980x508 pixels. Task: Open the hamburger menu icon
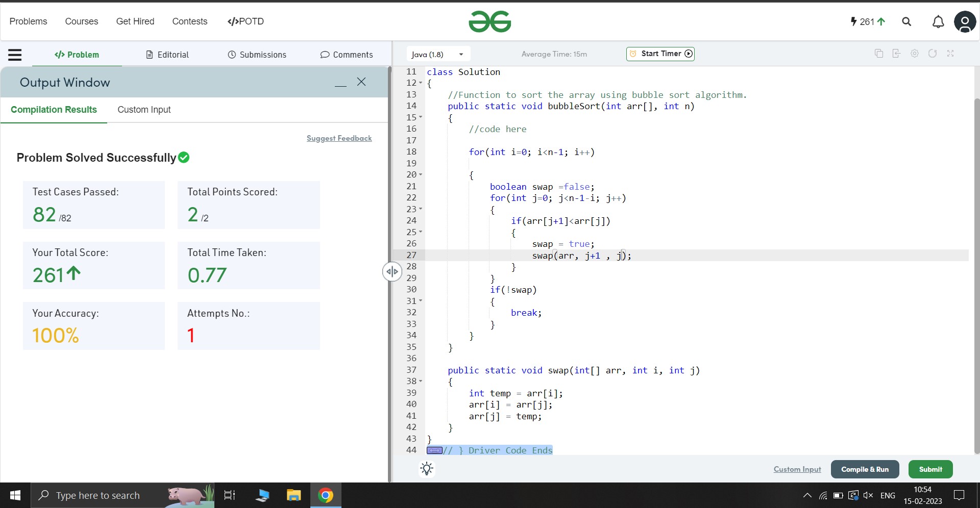(x=15, y=55)
